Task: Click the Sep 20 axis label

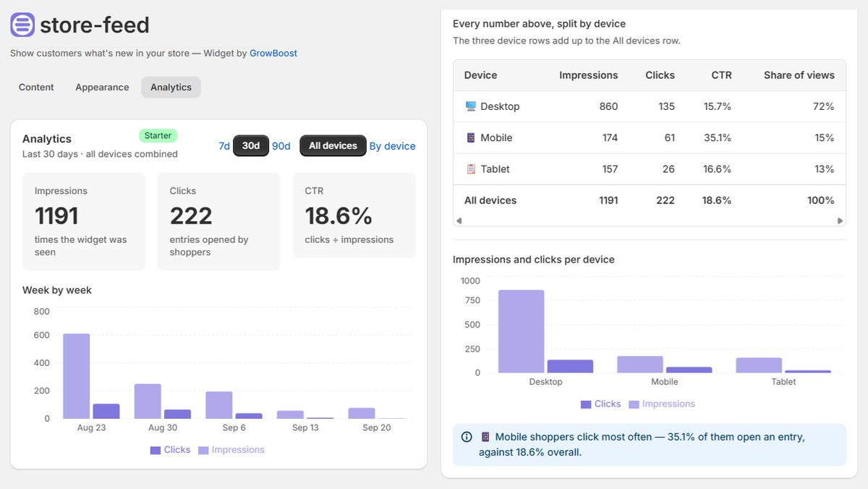Action: (376, 428)
